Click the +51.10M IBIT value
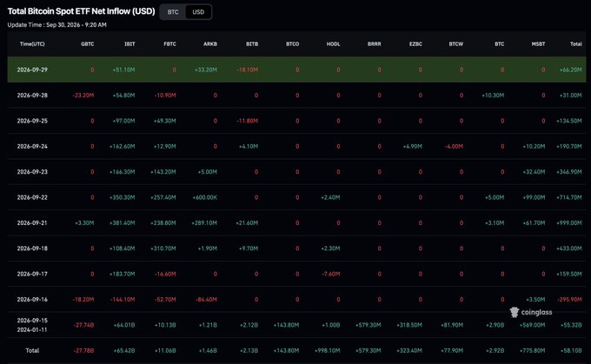This screenshot has width=591, height=364. click(123, 69)
